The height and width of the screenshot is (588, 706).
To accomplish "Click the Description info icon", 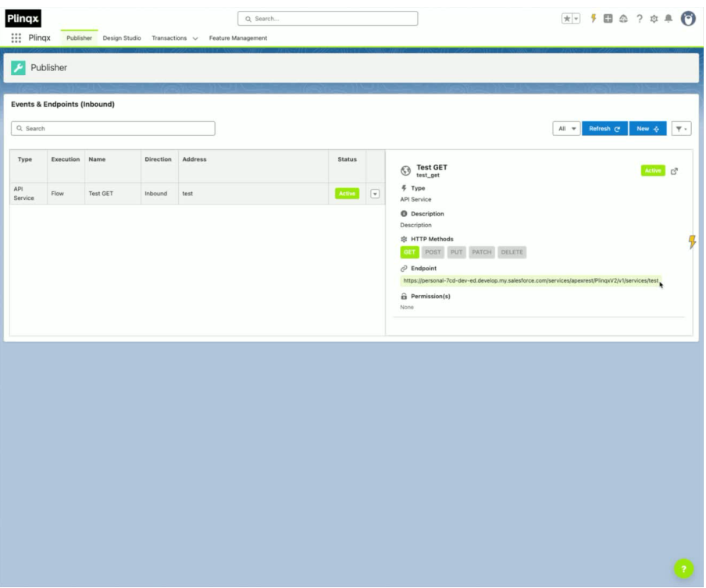I will [404, 214].
